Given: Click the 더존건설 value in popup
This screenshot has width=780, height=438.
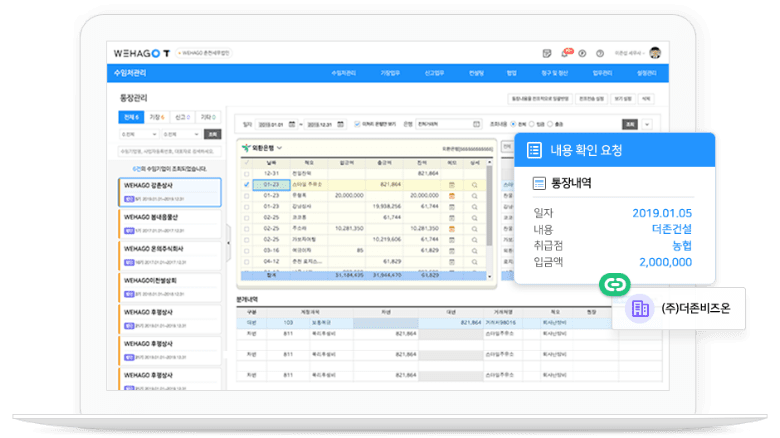Looking at the screenshot, I should (x=672, y=229).
